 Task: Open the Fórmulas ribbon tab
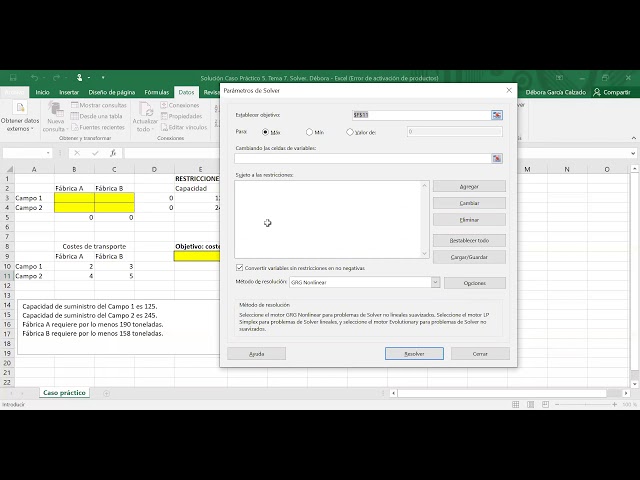tap(157, 92)
